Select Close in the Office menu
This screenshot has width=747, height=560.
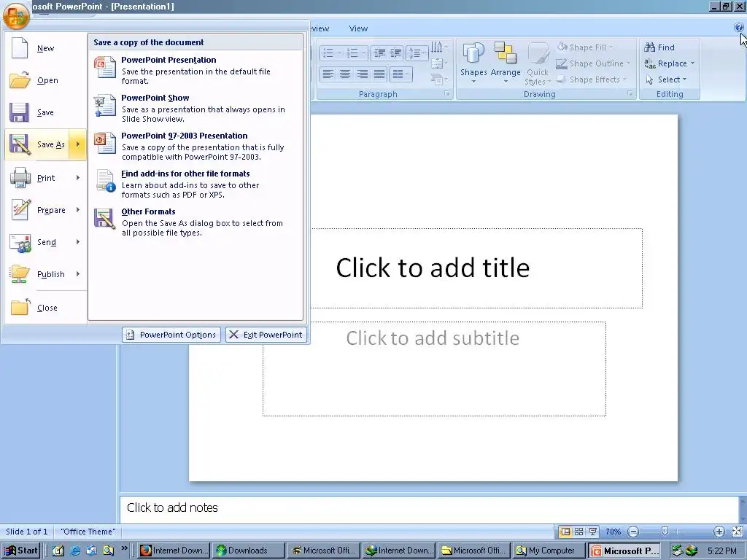pyautogui.click(x=45, y=308)
